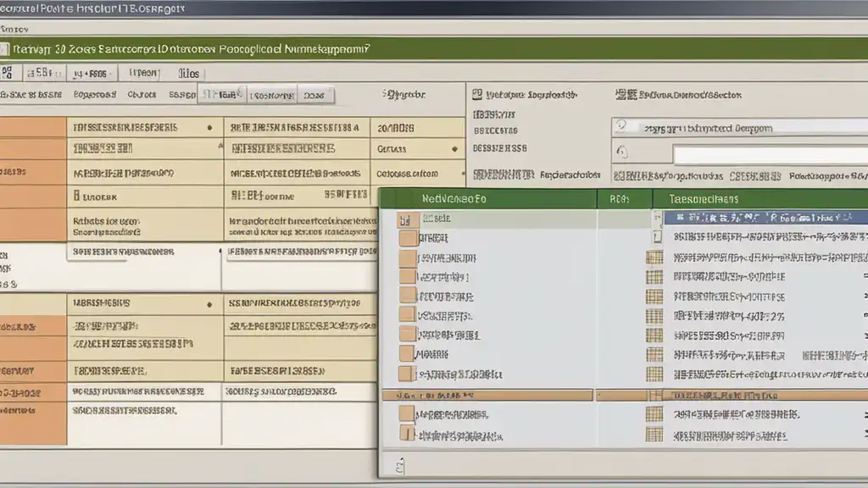
Task: Click the document icon in the second popup row
Action: (656, 238)
